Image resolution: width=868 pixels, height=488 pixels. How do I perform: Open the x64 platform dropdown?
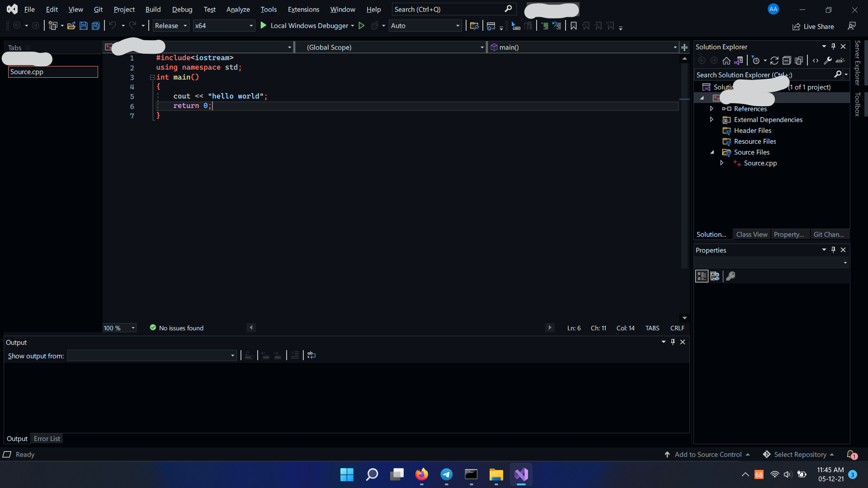223,26
